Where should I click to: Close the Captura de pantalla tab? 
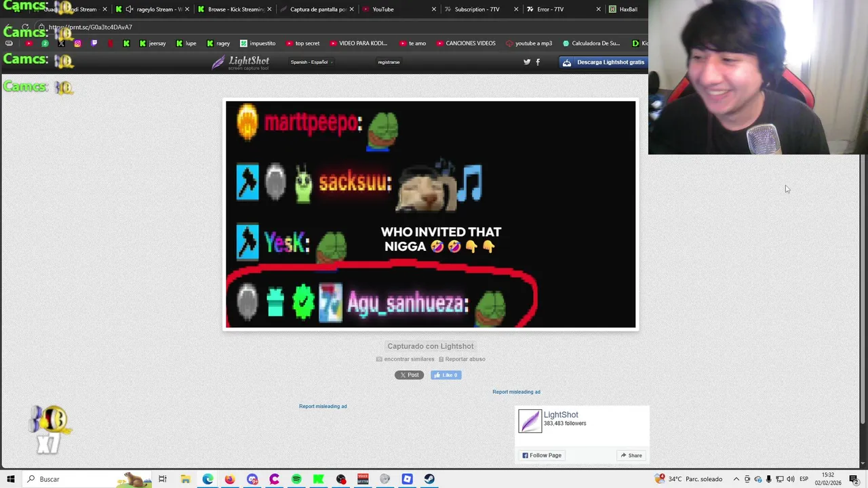351,9
